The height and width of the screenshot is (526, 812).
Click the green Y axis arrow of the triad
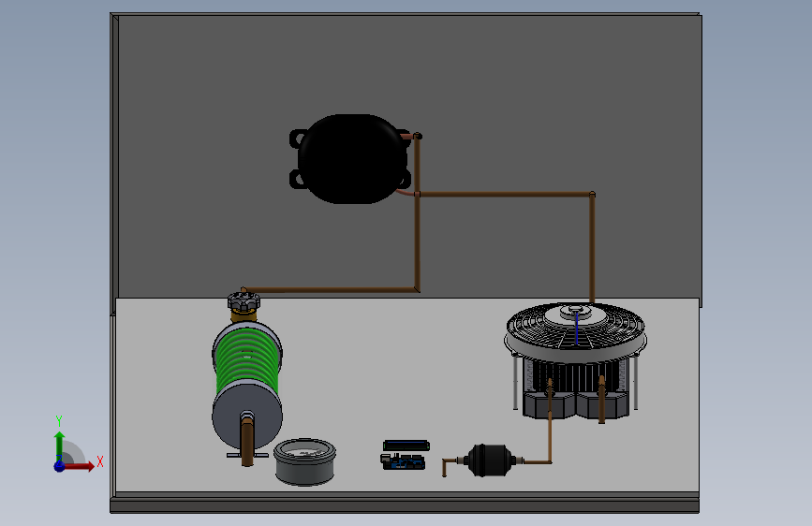coord(59,446)
